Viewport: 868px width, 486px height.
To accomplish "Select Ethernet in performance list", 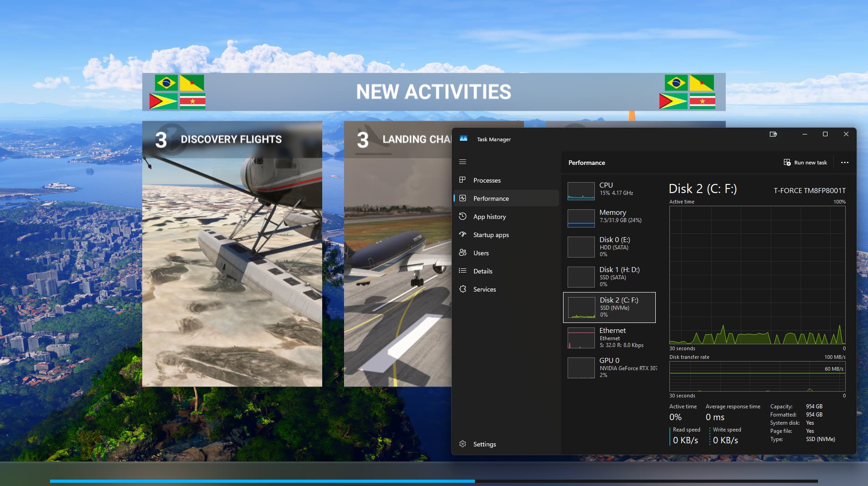I will 609,338.
